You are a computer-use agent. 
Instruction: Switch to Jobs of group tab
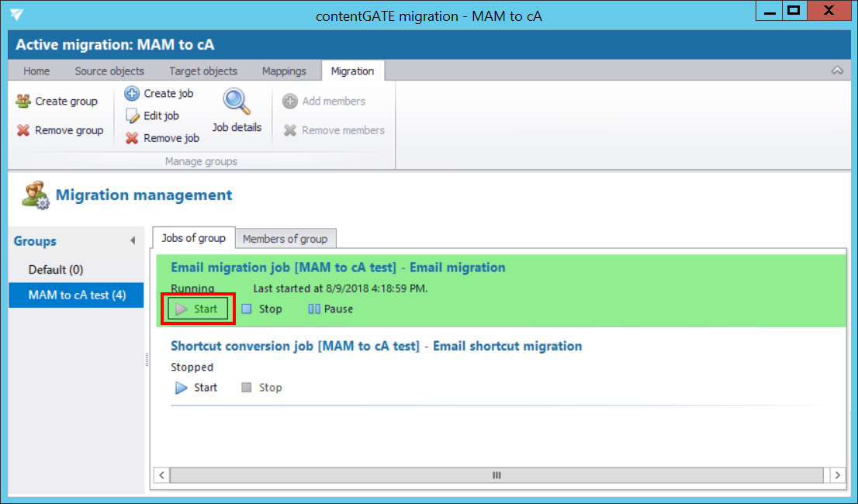(x=194, y=238)
